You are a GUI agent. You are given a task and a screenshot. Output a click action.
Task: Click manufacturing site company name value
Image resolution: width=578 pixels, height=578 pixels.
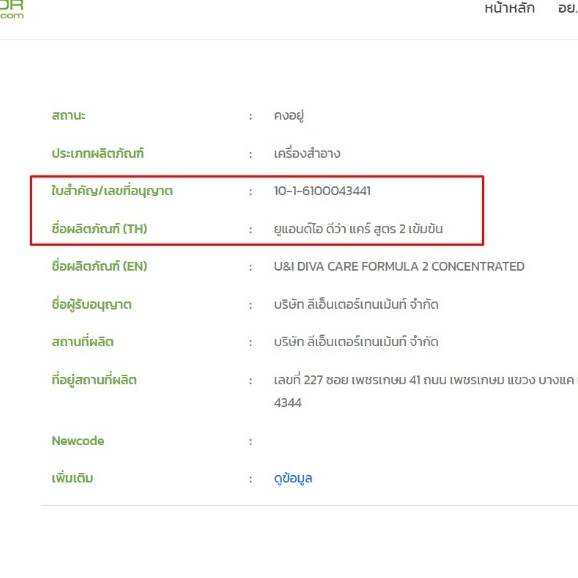356,342
